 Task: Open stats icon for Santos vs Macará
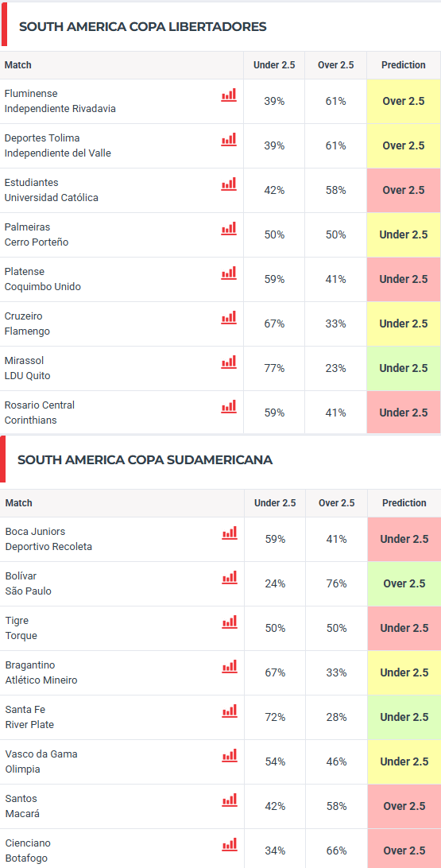pyautogui.click(x=230, y=800)
